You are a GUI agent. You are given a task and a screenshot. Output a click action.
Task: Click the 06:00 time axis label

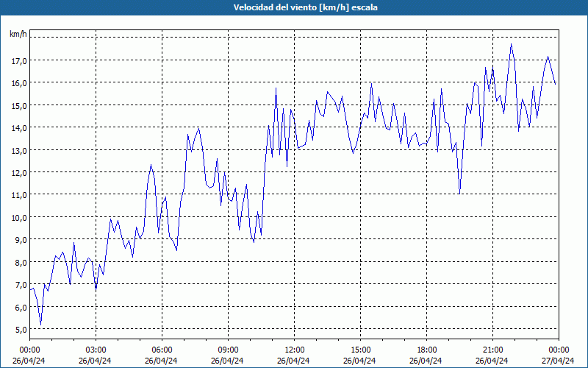(162, 350)
